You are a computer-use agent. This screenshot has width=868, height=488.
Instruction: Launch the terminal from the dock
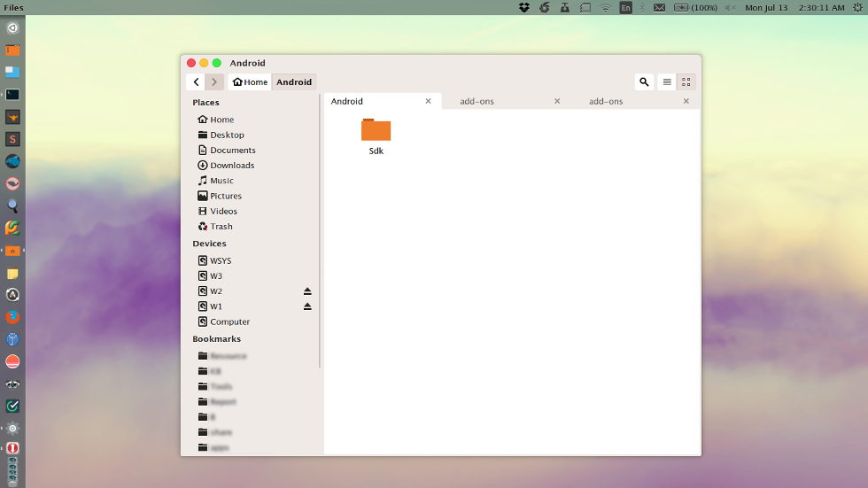click(12, 95)
